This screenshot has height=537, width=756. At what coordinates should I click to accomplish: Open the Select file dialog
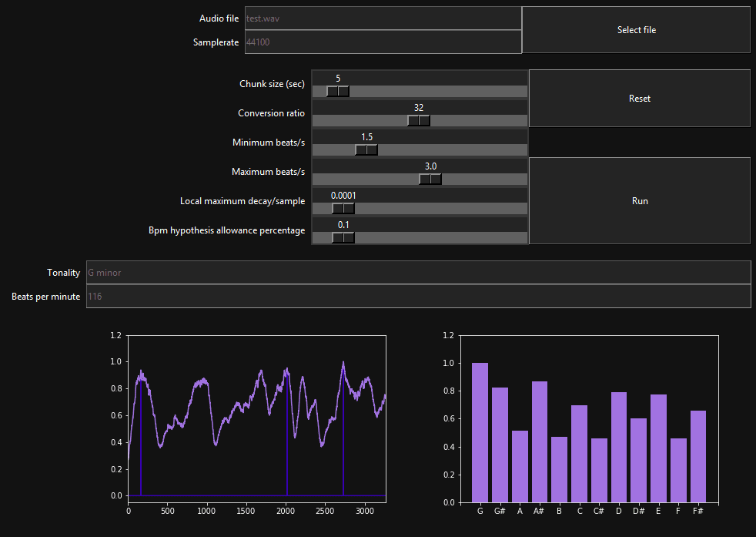click(x=637, y=29)
